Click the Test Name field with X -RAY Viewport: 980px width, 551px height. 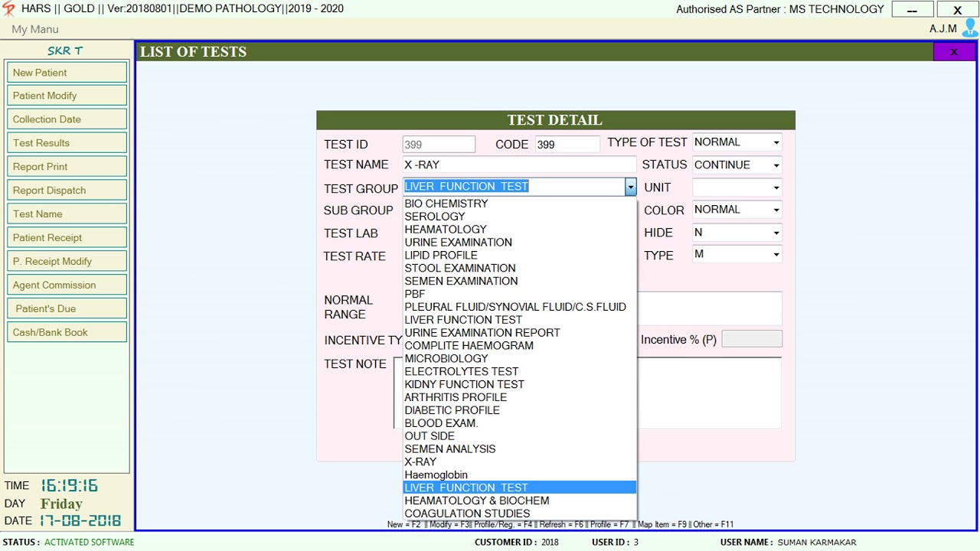[x=519, y=165]
